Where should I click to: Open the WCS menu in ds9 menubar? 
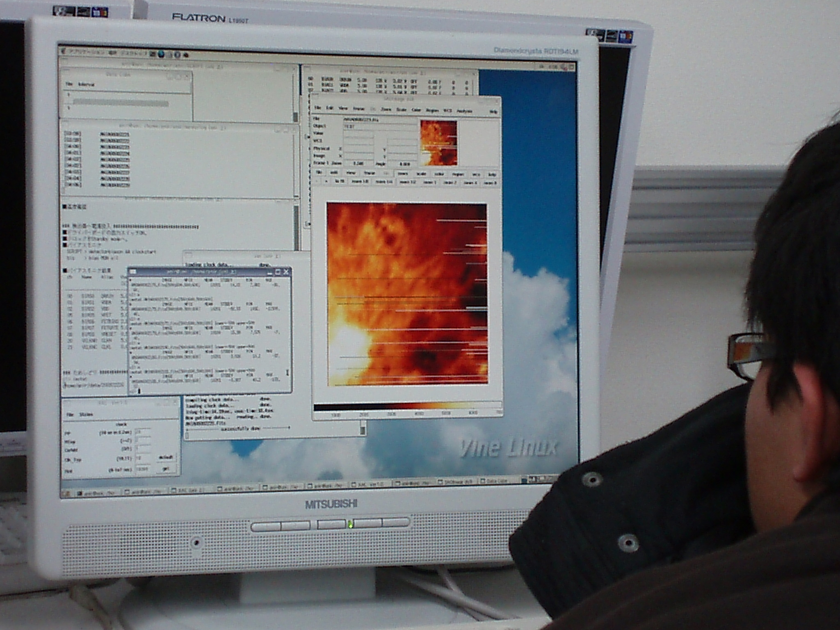448,111
